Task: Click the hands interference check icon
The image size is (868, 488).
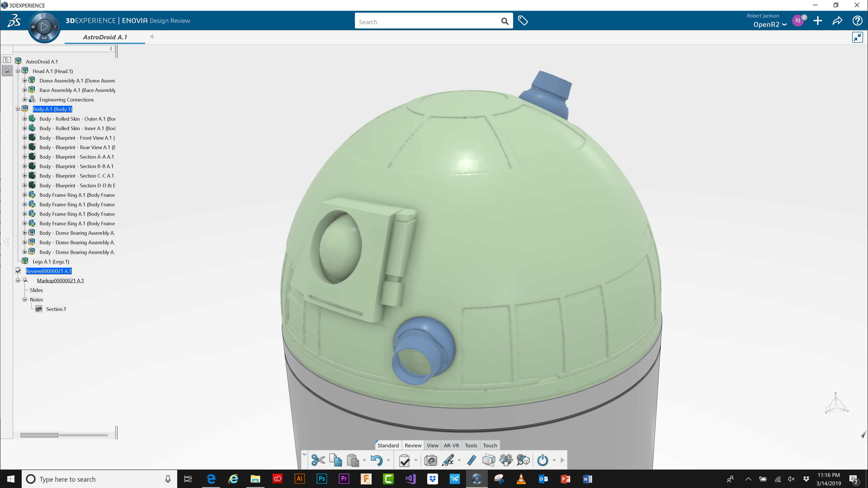Action: [x=506, y=460]
